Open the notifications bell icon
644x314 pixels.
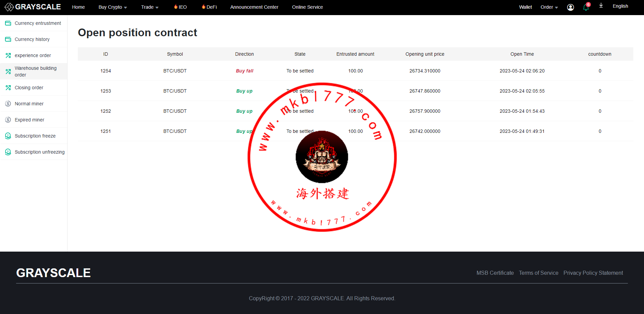pyautogui.click(x=586, y=7)
